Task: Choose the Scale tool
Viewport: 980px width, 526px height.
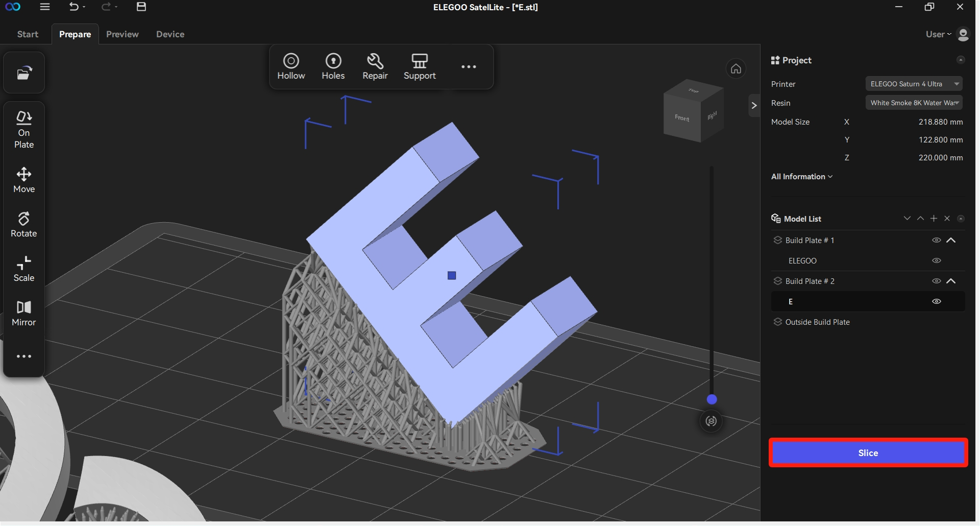Action: (x=24, y=269)
